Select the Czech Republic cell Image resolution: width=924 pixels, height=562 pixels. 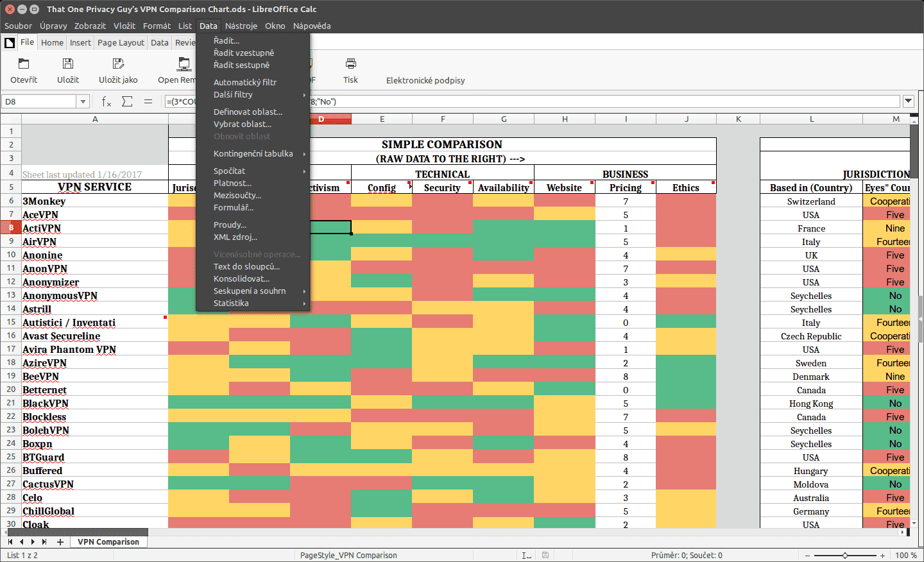coord(811,336)
